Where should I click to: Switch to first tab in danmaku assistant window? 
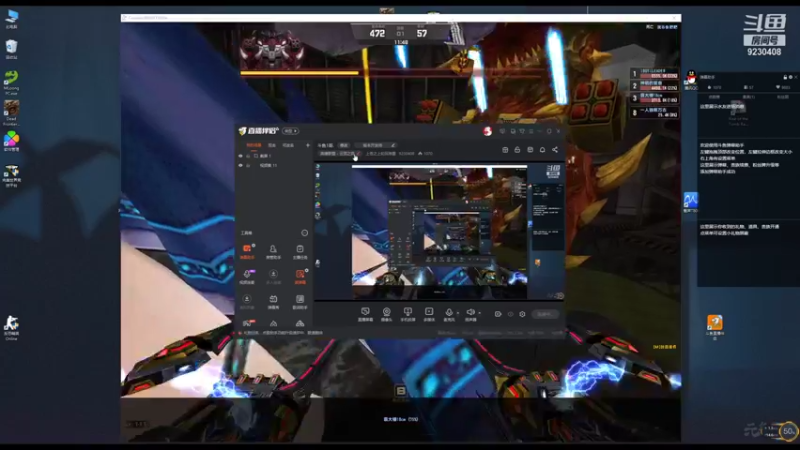[x=714, y=96]
